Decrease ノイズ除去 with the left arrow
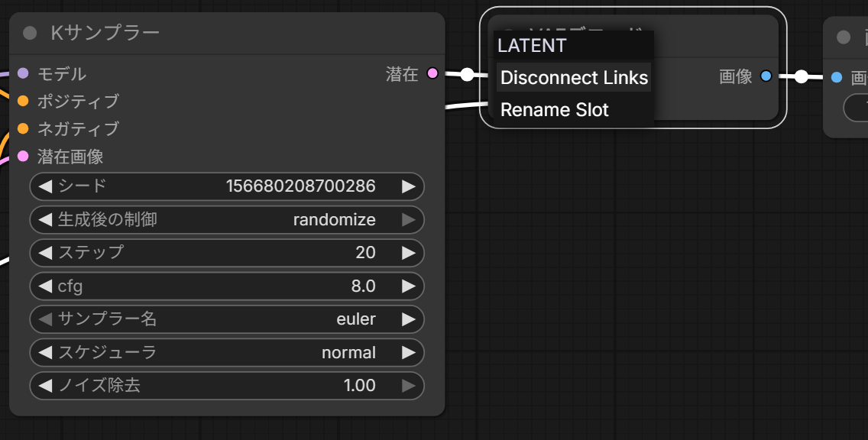Image resolution: width=868 pixels, height=440 pixels. pyautogui.click(x=45, y=386)
